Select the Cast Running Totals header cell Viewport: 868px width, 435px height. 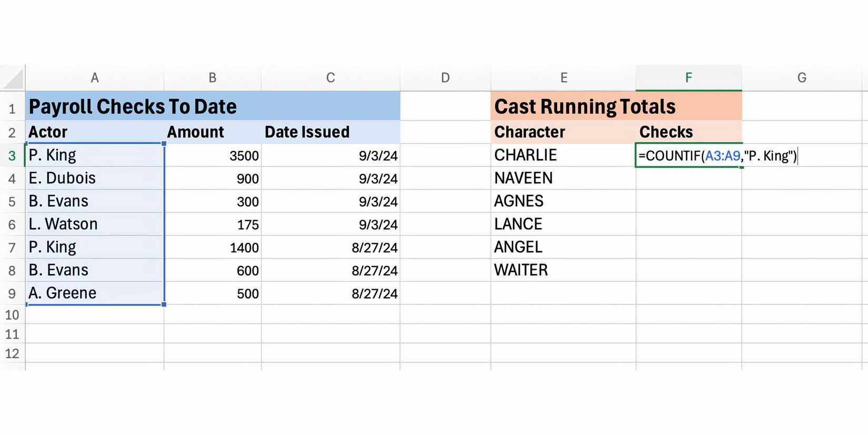tap(584, 106)
